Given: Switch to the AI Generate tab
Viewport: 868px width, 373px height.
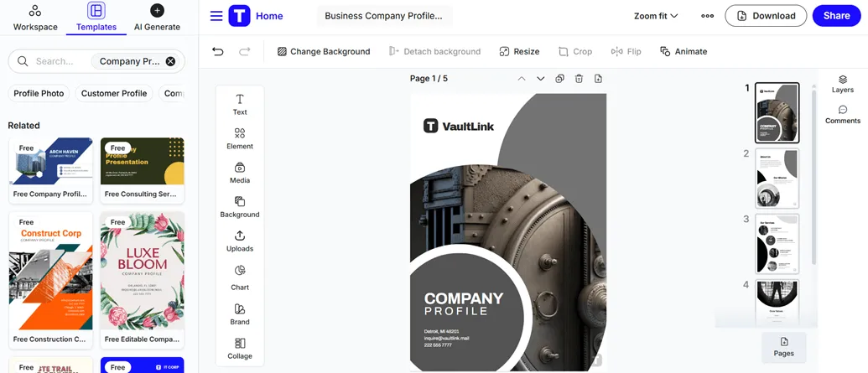Looking at the screenshot, I should pos(157,18).
